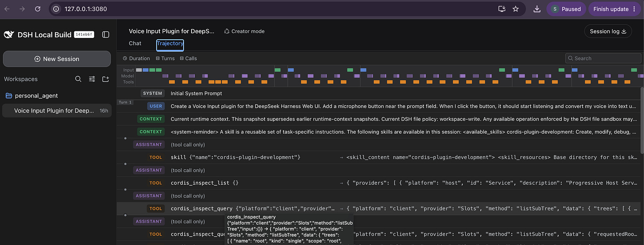The height and width of the screenshot is (245, 644).
Task: Open the skill cordis-plugin-development TOOL row
Action: (x=378, y=157)
